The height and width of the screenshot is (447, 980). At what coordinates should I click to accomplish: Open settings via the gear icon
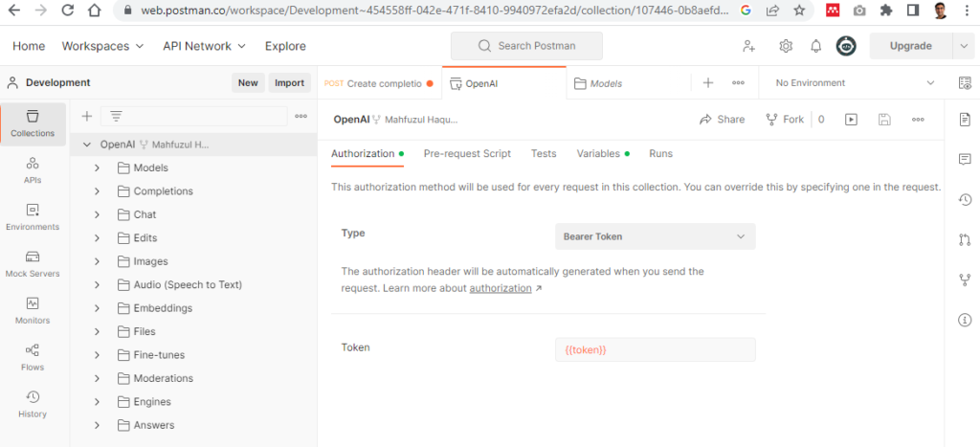tap(786, 46)
